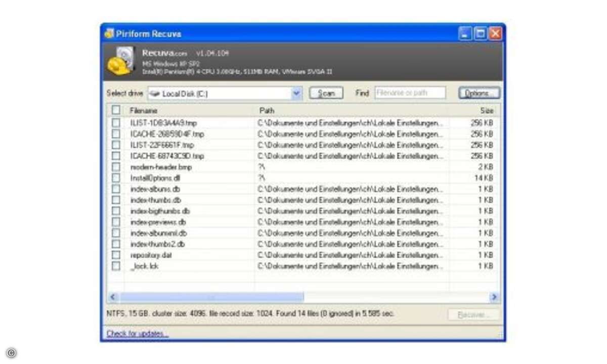Click the disabled Recover button

(x=473, y=314)
